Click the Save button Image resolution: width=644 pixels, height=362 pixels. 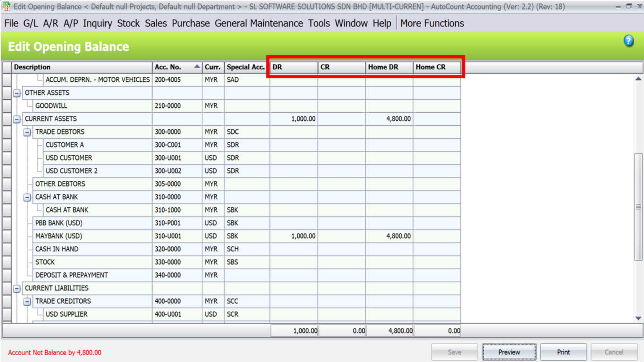tap(454, 352)
